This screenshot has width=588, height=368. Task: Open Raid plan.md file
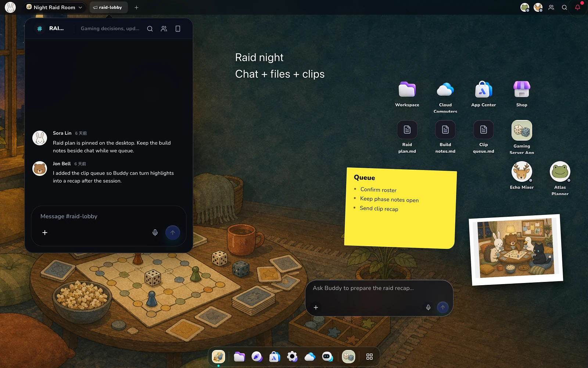407,130
